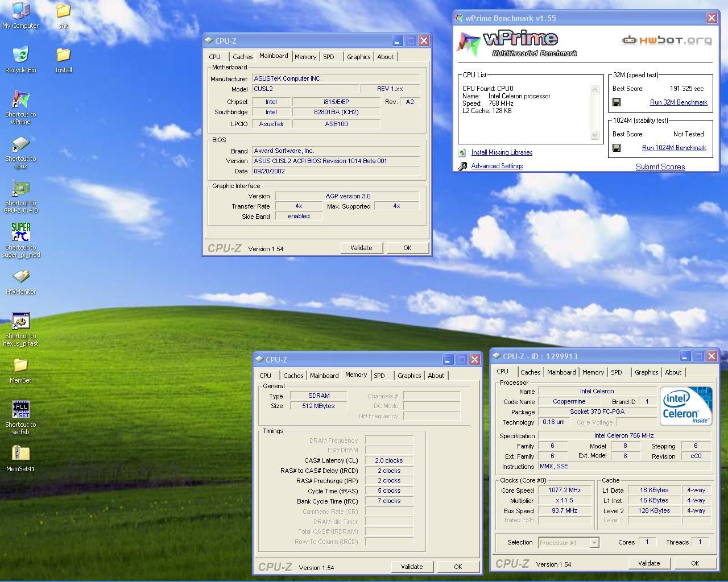Click the save icon beside 32M best score
Screen dimensions: 728x582
[x=617, y=102]
